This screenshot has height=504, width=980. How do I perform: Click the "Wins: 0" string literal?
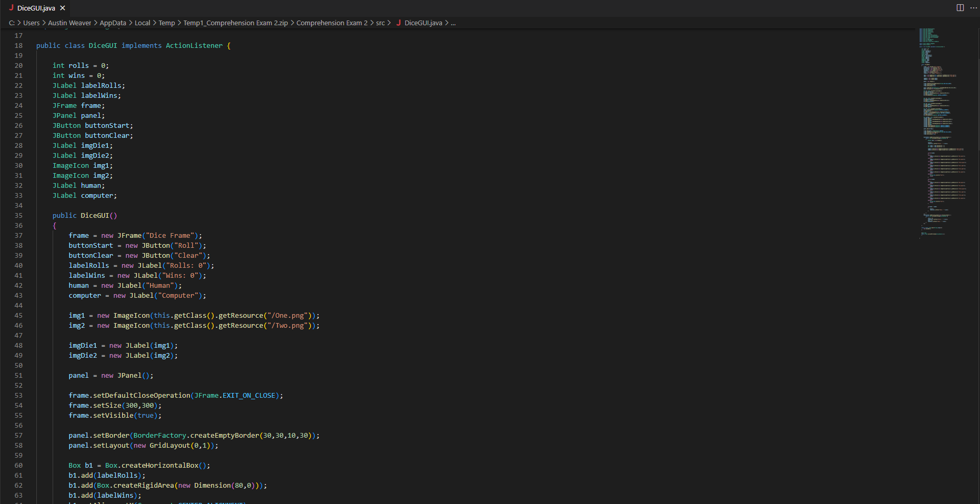pos(180,276)
